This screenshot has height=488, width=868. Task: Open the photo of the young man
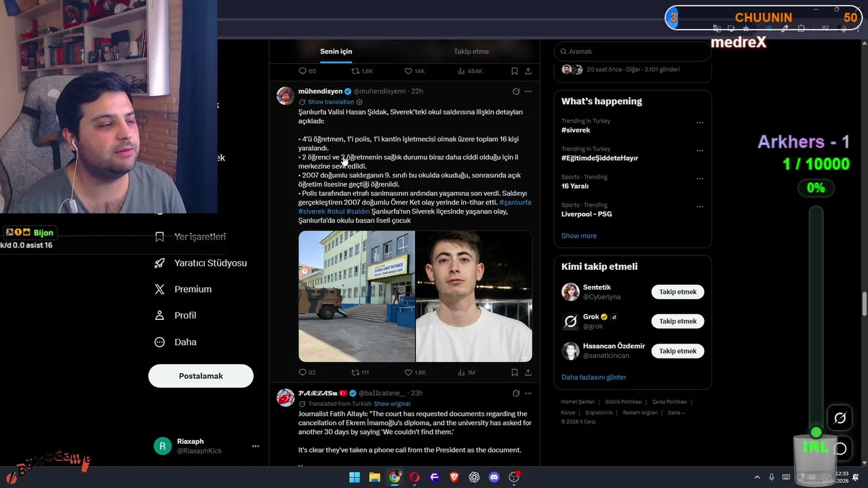[x=474, y=296]
